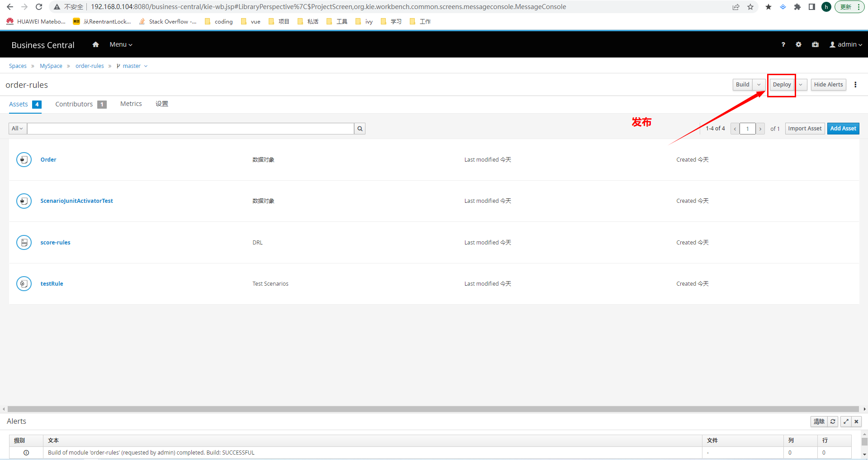Refresh the Alerts panel

click(x=833, y=422)
